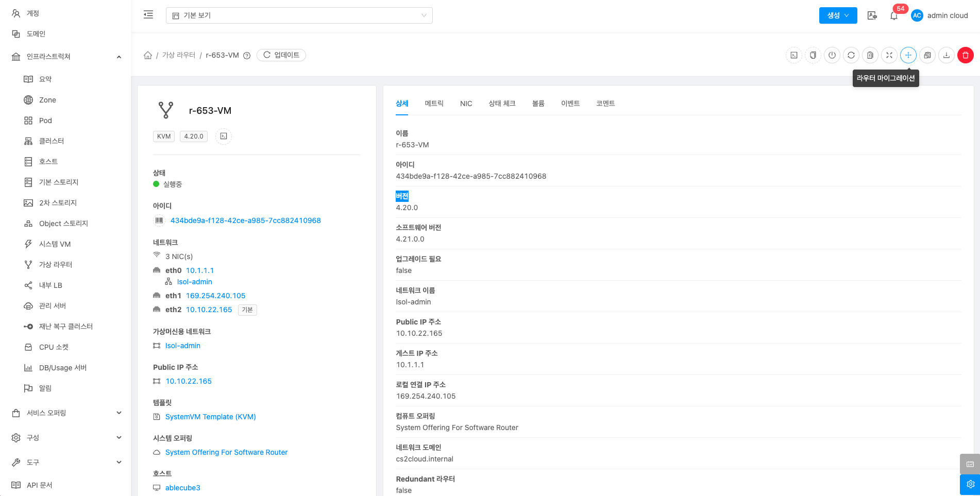Click the reboot router circular arrows icon
The width and height of the screenshot is (980, 496).
point(851,55)
